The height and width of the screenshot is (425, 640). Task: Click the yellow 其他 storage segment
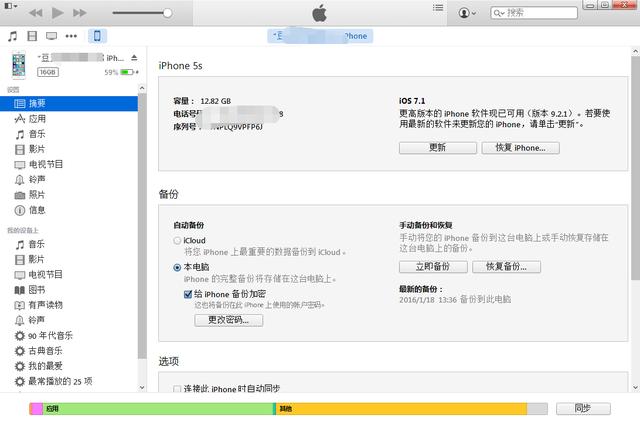click(402, 409)
